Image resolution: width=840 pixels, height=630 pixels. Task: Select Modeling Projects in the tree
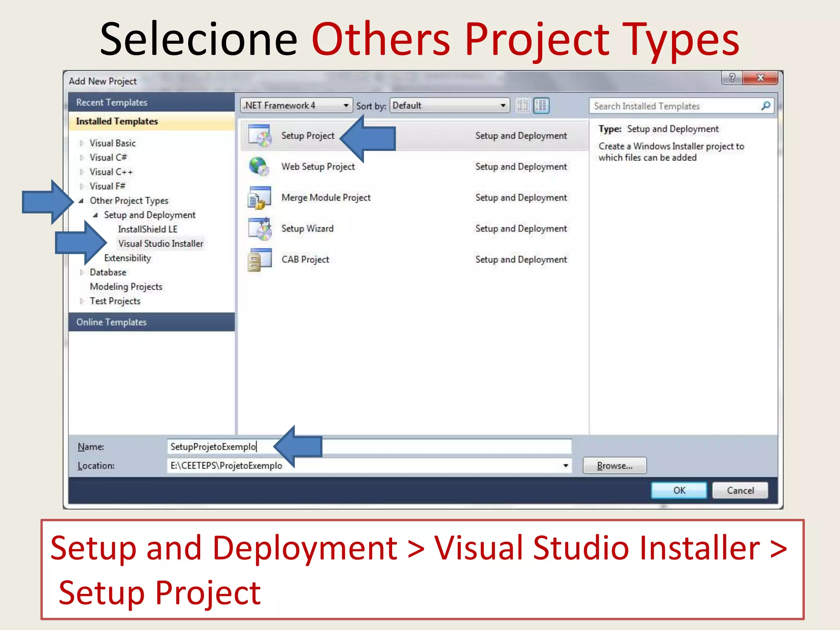point(126,287)
